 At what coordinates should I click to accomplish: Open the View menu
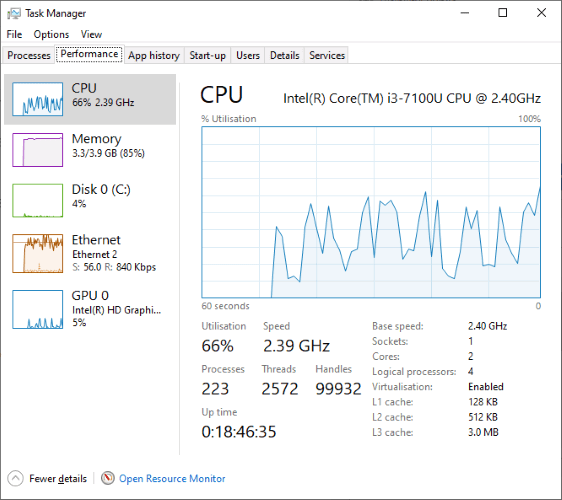pyautogui.click(x=91, y=34)
